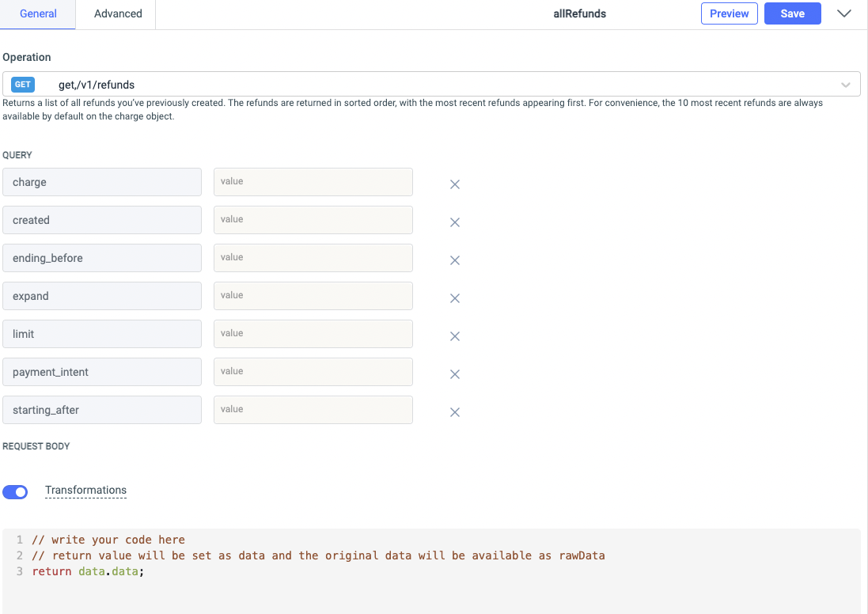Click the value field for charge
Image resolution: width=868 pixels, height=614 pixels.
[x=313, y=182]
